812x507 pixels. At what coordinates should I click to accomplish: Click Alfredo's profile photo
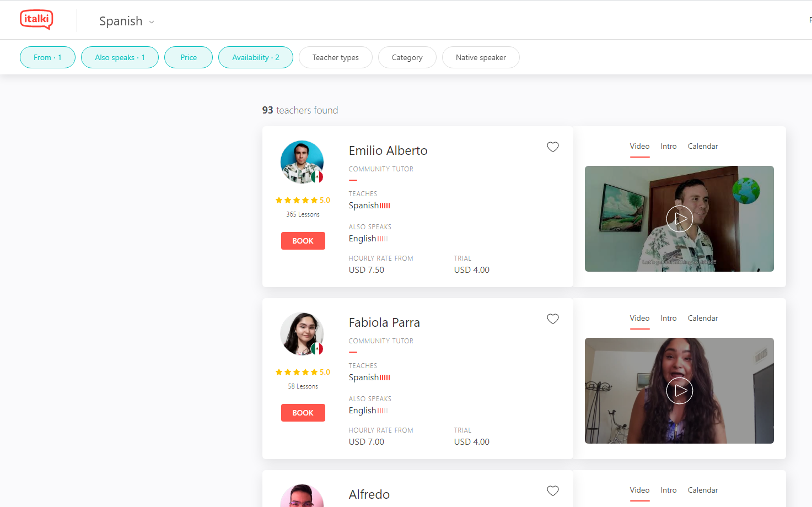coord(302,495)
